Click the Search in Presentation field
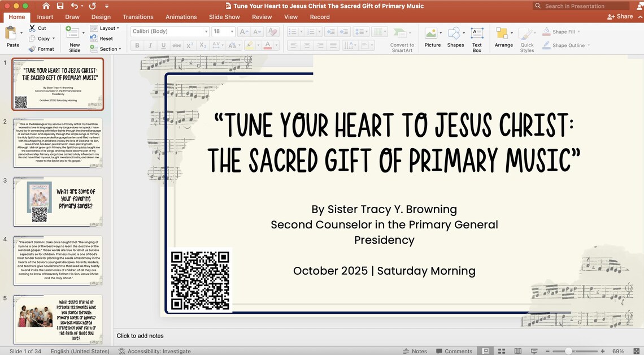 pyautogui.click(x=581, y=6)
